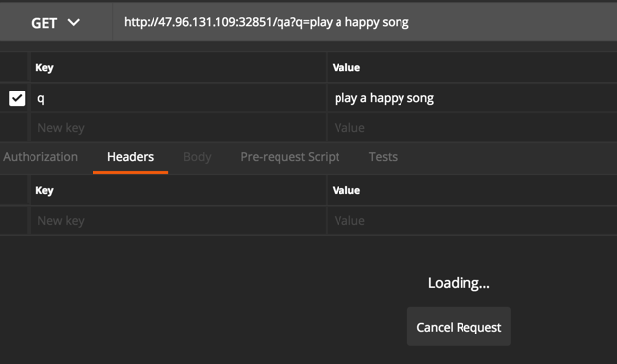Click the header Value input field
Viewport: 617px width, 364px height.
(x=472, y=220)
